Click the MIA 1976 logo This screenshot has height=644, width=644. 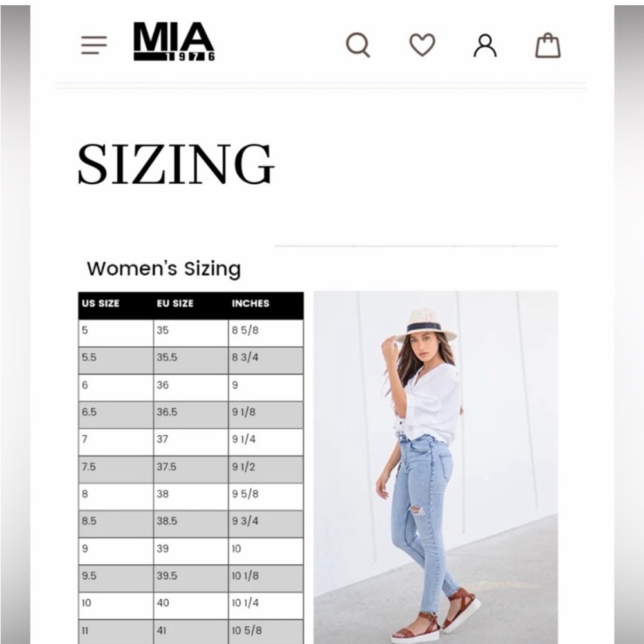coord(174,42)
